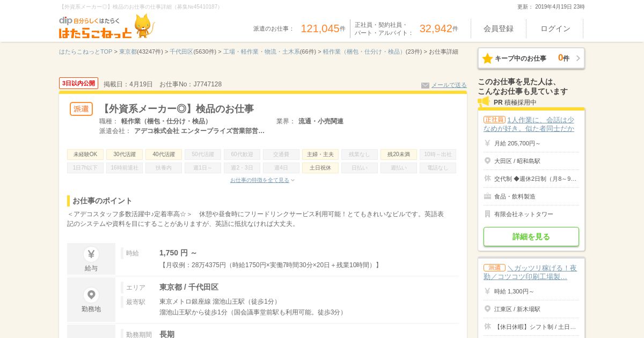
Task: Click the megaphone PR icon
Action: coord(484,102)
